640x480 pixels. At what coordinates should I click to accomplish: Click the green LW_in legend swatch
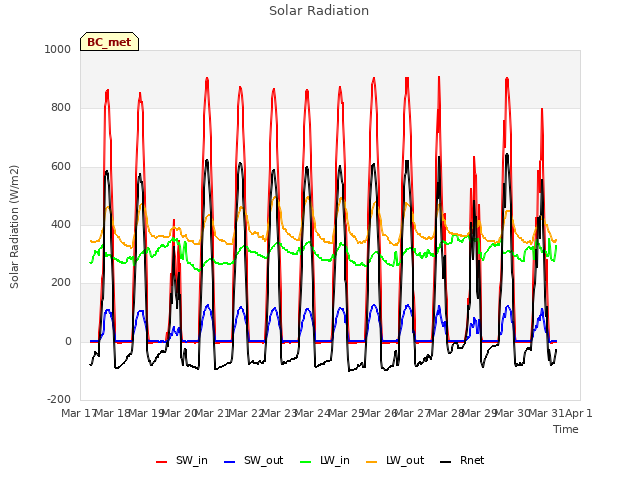pyautogui.click(x=306, y=462)
